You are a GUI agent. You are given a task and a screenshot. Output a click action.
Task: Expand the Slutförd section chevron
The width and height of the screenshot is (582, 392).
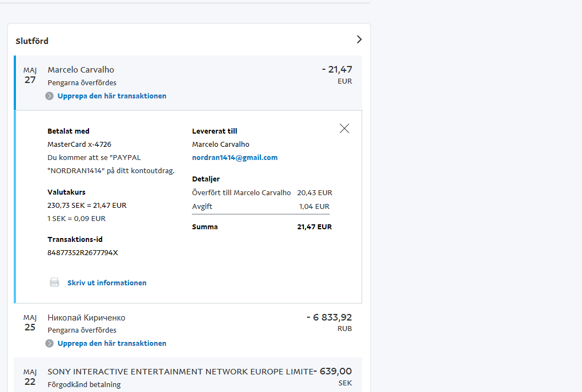[x=359, y=40]
